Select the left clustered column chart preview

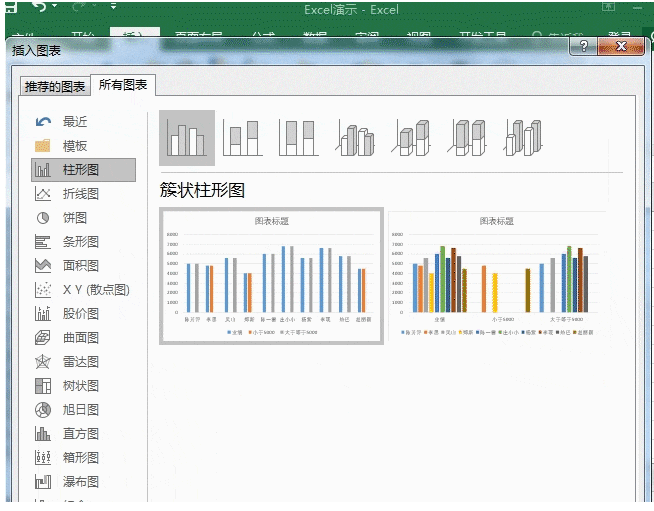tap(271, 277)
